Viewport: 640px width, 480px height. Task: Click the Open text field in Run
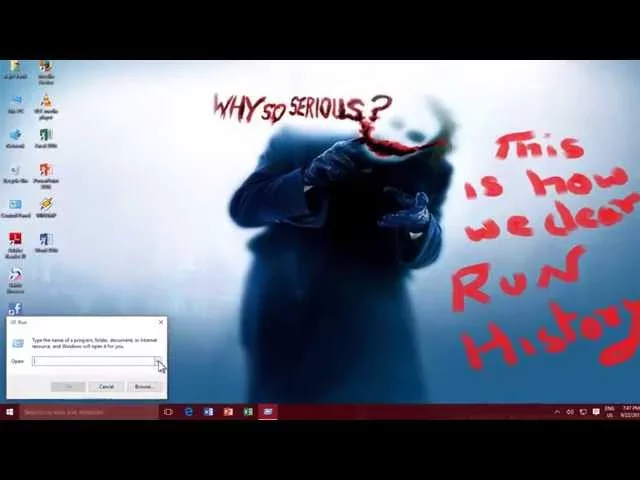(x=93, y=361)
